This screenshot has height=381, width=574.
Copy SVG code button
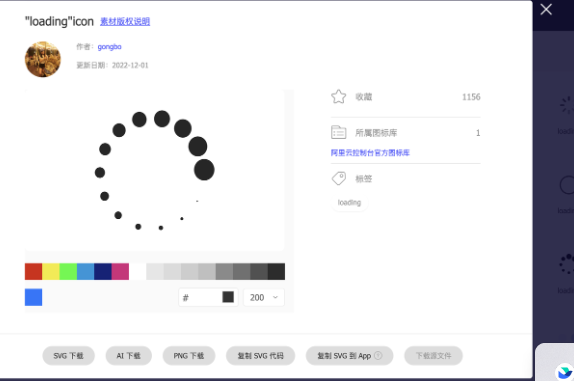point(260,356)
